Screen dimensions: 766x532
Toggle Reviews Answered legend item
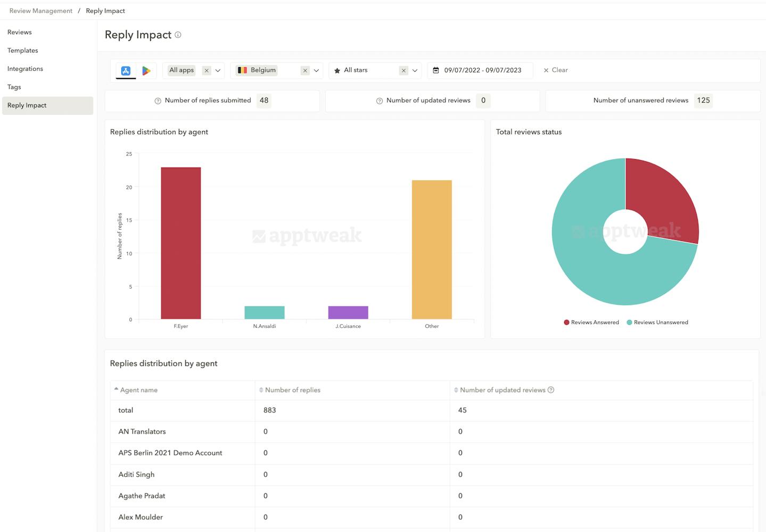pyautogui.click(x=591, y=322)
